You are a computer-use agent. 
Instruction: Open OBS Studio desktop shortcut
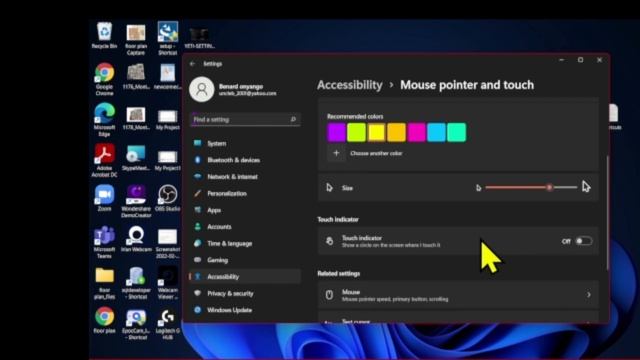(167, 198)
